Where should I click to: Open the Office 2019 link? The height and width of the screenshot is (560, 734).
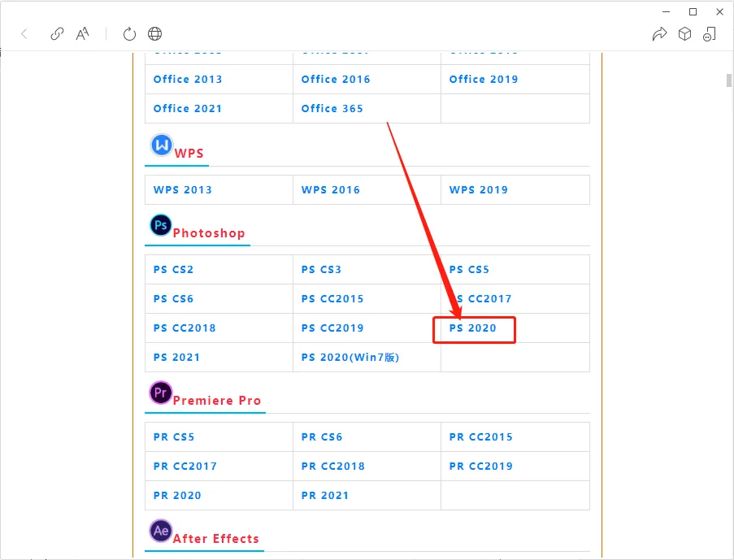[x=484, y=79]
